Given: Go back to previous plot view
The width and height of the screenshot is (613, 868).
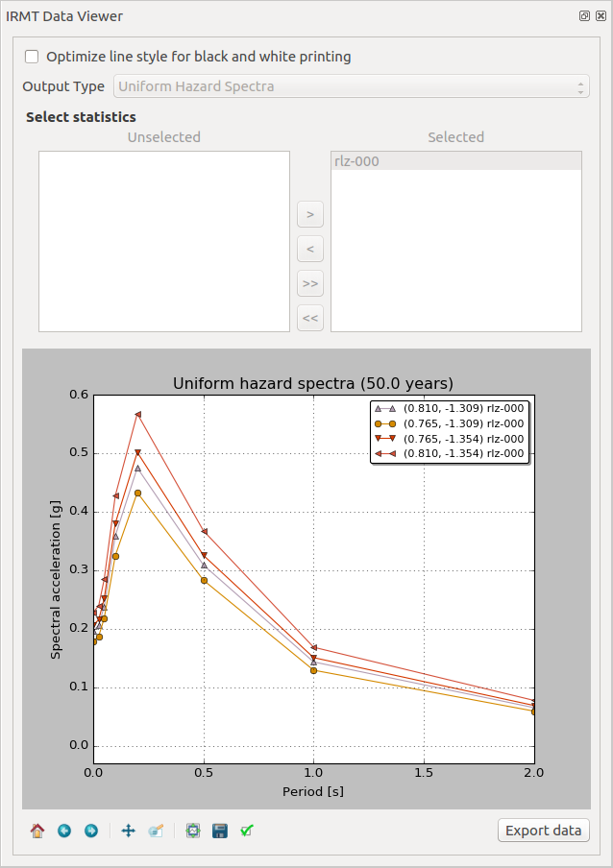Looking at the screenshot, I should click(x=64, y=831).
